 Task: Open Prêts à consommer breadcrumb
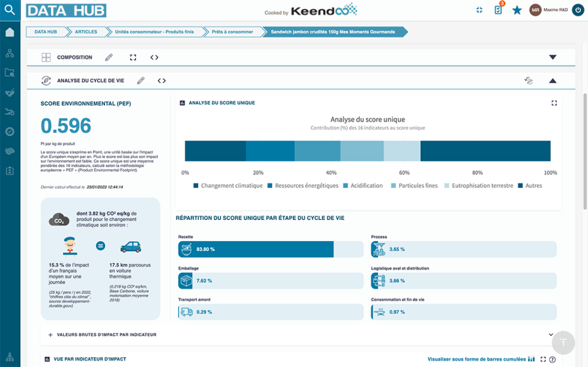(233, 32)
